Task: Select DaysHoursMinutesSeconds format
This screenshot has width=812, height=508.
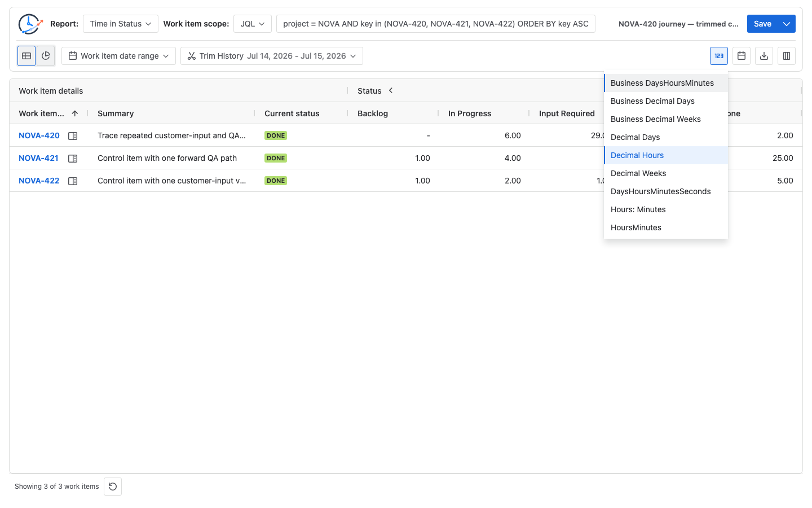Action: [666, 191]
